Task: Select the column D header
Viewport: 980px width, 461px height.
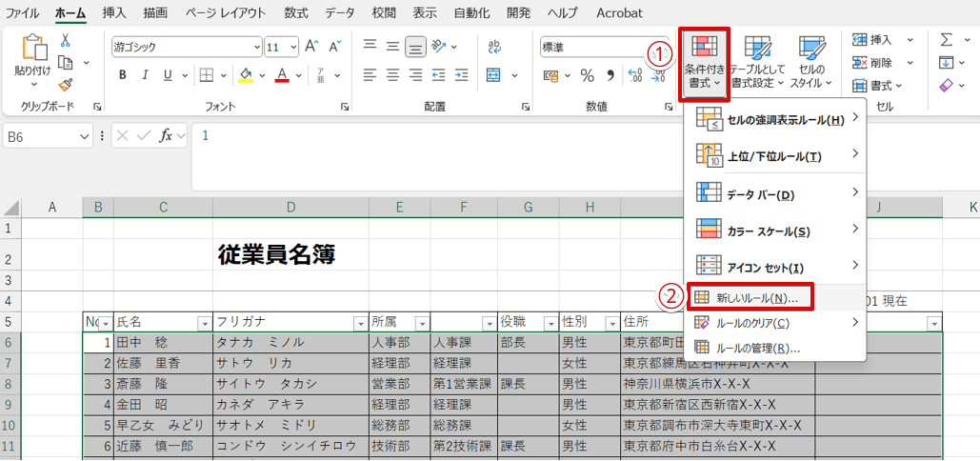Action: 290,208
